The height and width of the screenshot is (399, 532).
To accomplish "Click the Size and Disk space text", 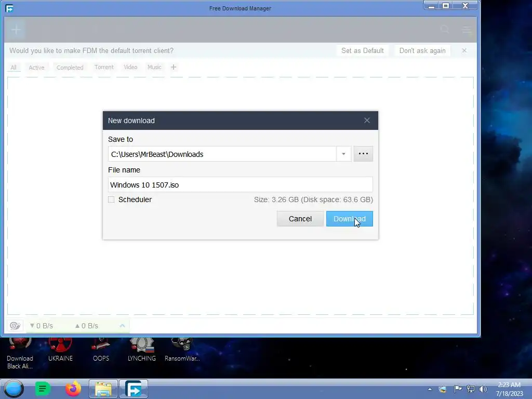I will coord(313,199).
